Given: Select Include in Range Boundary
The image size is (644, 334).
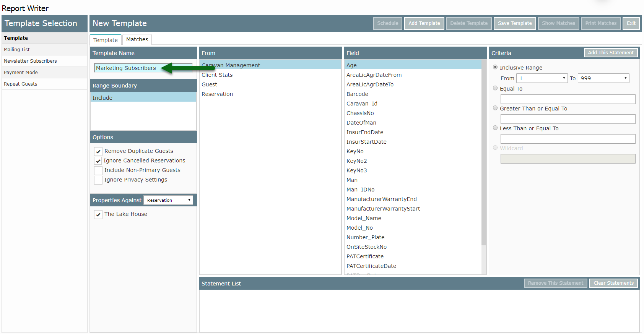Looking at the screenshot, I should (143, 98).
